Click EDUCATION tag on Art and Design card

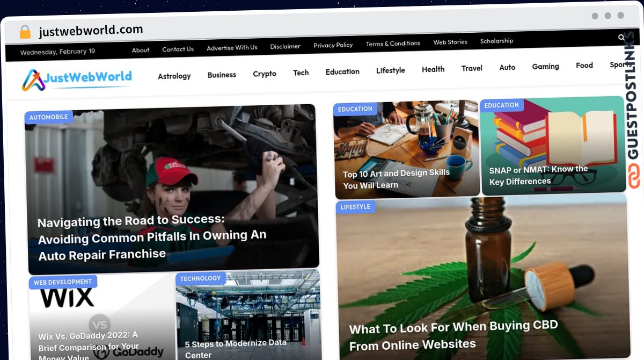355,109
